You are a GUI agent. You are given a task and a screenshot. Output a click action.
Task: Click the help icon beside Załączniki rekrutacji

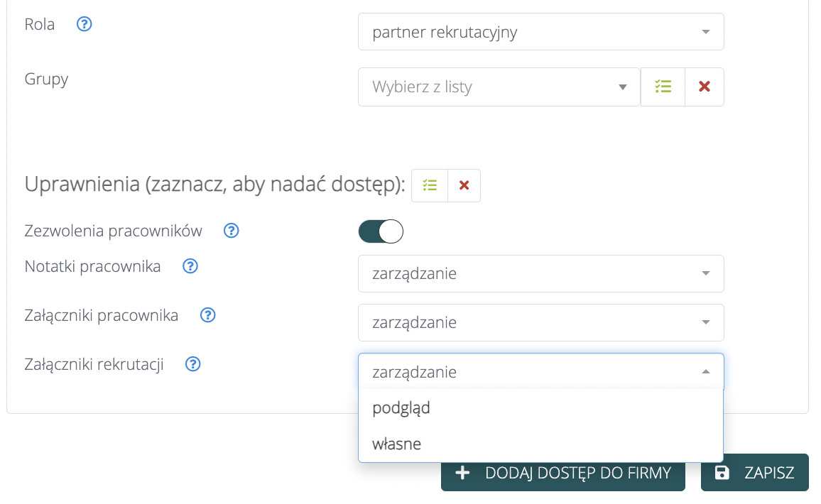192,363
